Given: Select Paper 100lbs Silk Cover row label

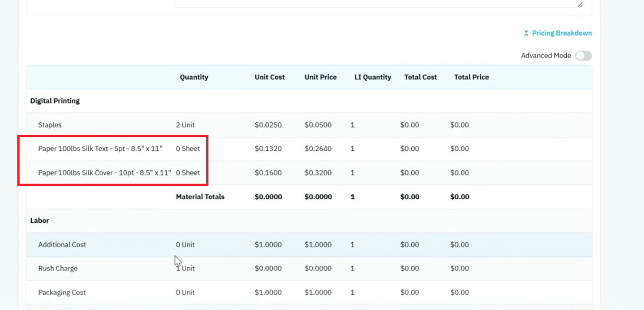Looking at the screenshot, I should click(x=105, y=172).
